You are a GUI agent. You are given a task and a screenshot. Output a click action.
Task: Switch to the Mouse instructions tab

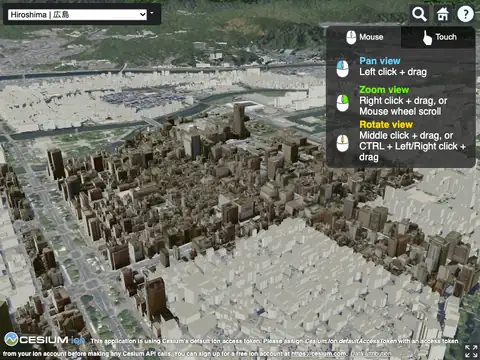(x=364, y=37)
